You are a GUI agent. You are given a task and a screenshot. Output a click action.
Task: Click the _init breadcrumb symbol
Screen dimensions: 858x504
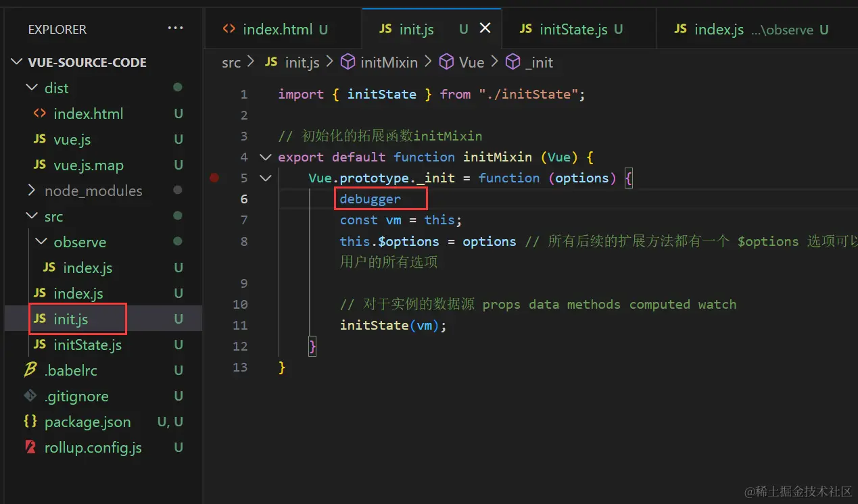pos(539,62)
